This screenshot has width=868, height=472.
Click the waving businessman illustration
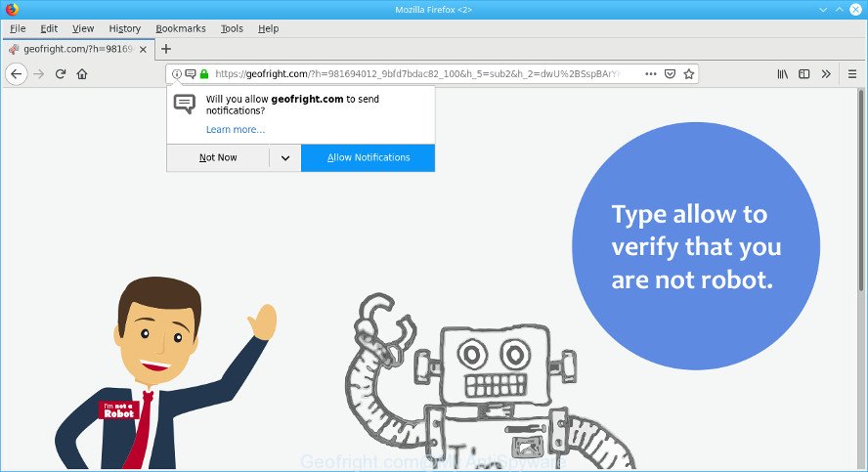(165, 373)
